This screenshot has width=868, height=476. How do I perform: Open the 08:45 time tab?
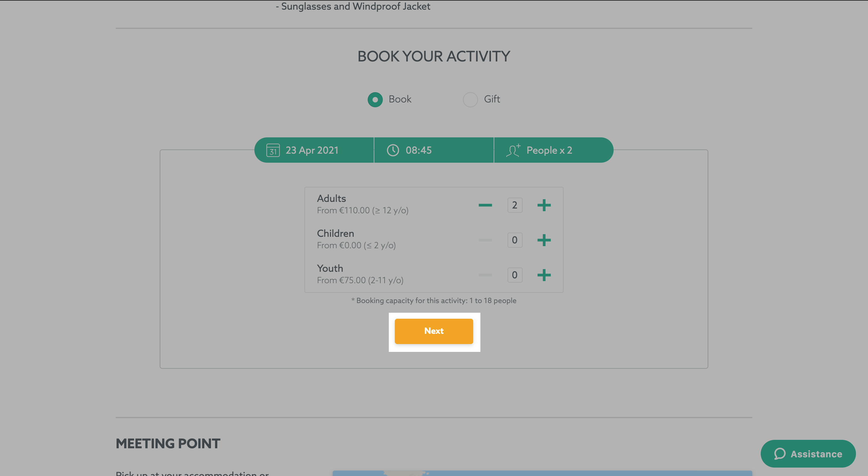click(434, 150)
